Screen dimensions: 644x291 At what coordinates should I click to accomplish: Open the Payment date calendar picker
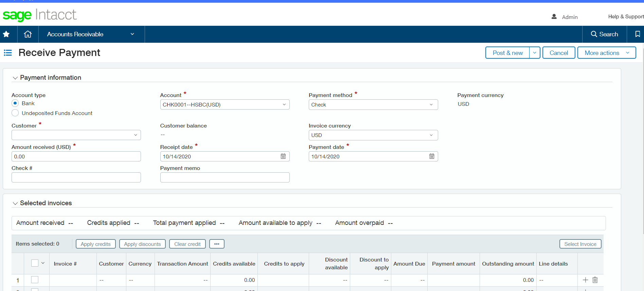pyautogui.click(x=431, y=156)
